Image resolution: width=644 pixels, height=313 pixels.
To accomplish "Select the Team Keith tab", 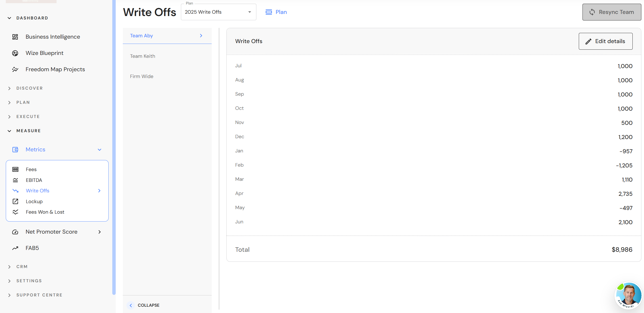I will tap(143, 56).
